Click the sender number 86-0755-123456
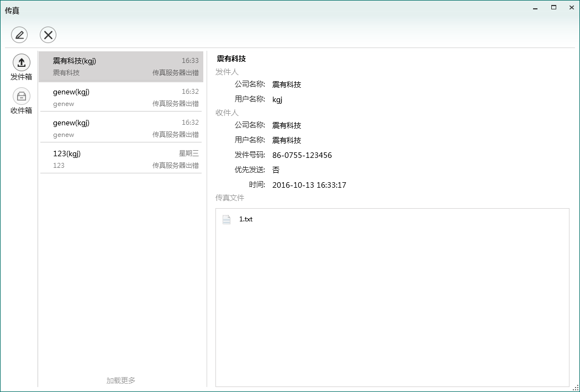The image size is (580, 392). 302,155
